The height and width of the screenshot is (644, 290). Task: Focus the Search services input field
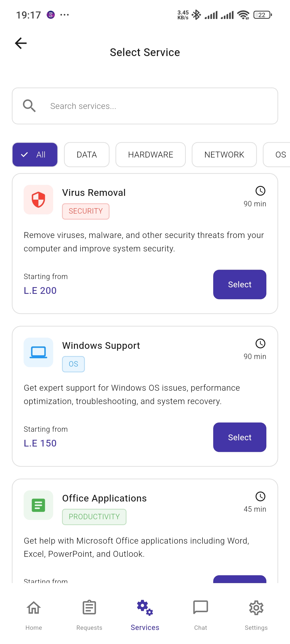tap(145, 106)
